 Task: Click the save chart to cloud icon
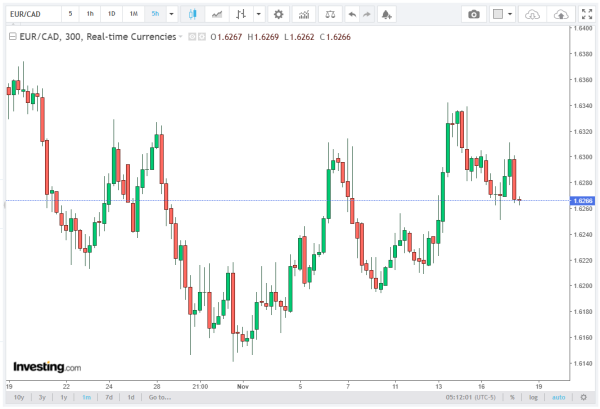tap(563, 15)
